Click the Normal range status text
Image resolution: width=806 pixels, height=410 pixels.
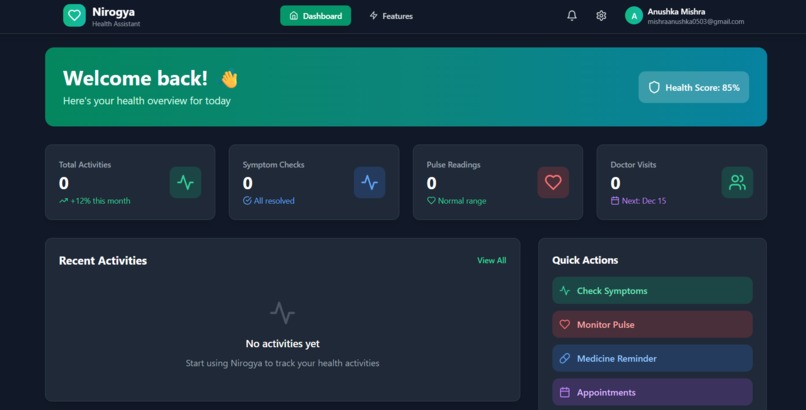point(462,201)
